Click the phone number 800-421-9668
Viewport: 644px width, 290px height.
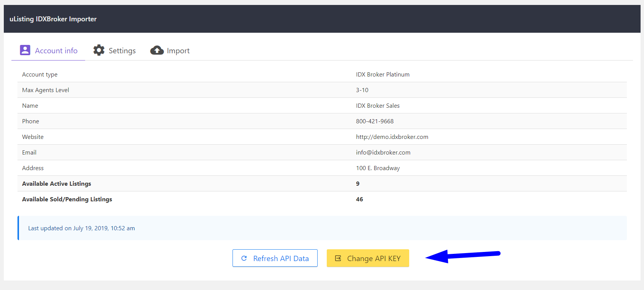click(375, 121)
